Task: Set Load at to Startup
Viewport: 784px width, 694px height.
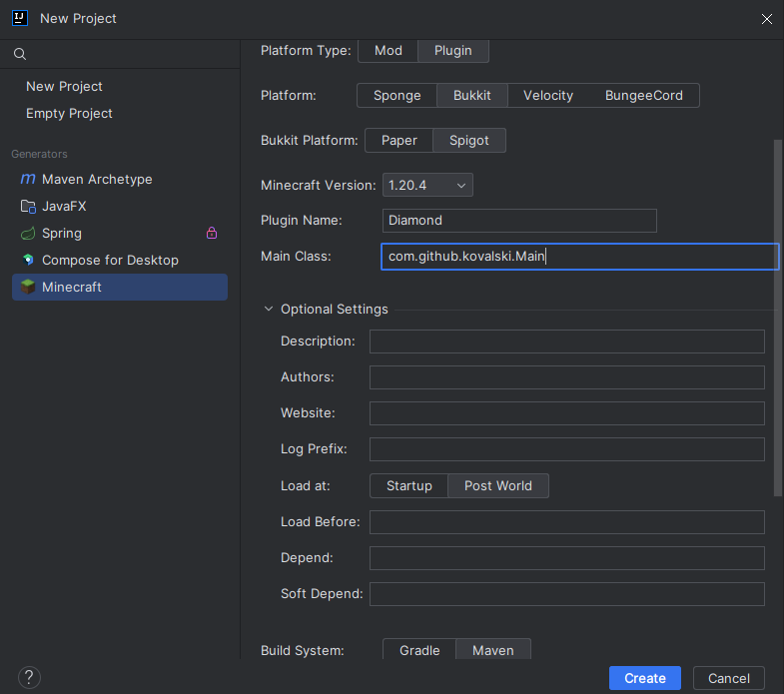Action: (x=409, y=486)
